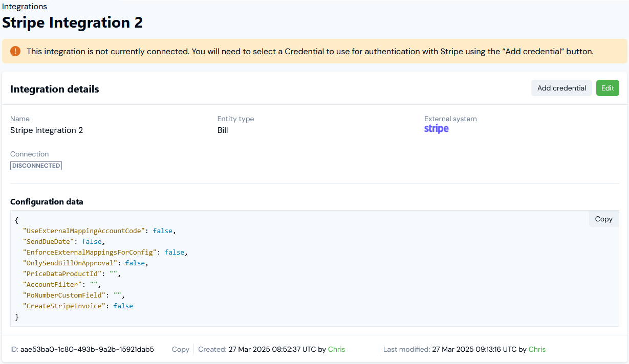Click the Connection label
The image size is (629, 364).
30,154
